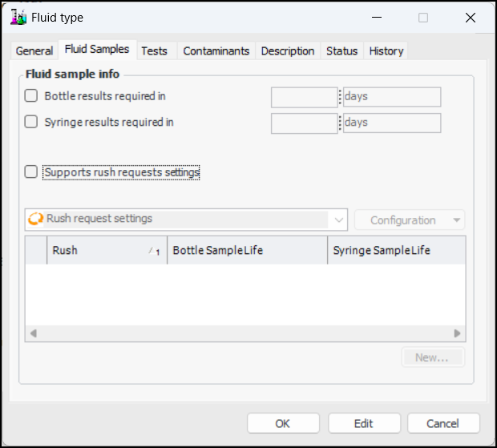Viewport: 497px width, 448px height.
Task: Click the Fluid type flask icon in title bar
Action: tap(18, 17)
